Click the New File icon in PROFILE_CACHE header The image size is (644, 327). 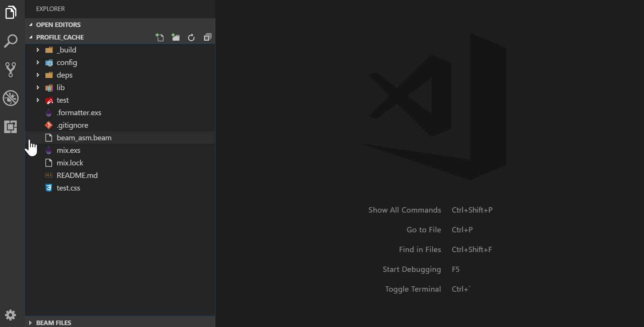pyautogui.click(x=159, y=37)
